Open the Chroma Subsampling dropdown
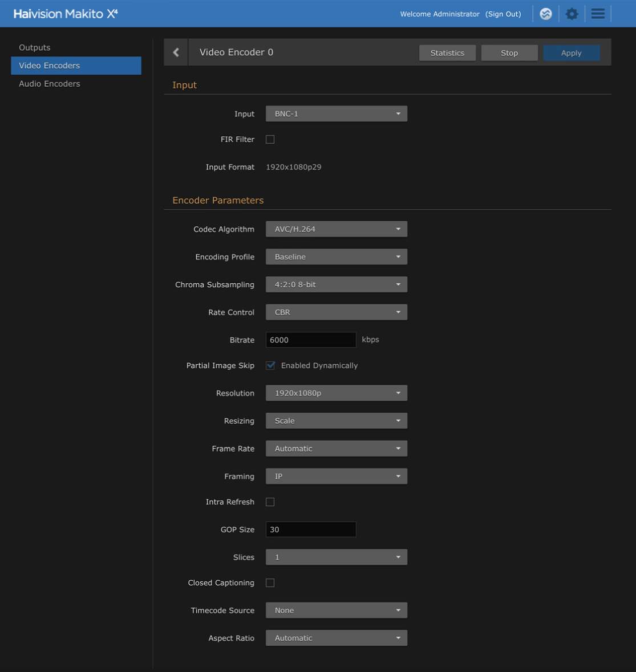 click(x=337, y=284)
